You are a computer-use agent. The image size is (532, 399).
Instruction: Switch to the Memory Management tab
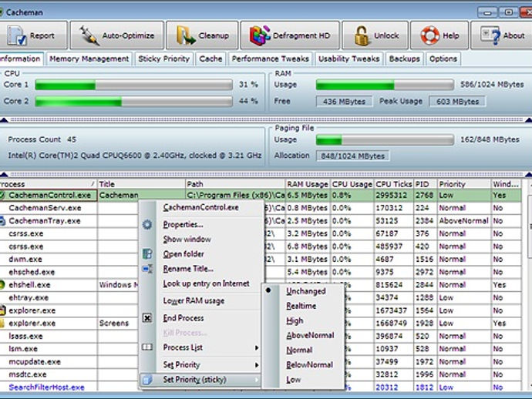click(89, 59)
